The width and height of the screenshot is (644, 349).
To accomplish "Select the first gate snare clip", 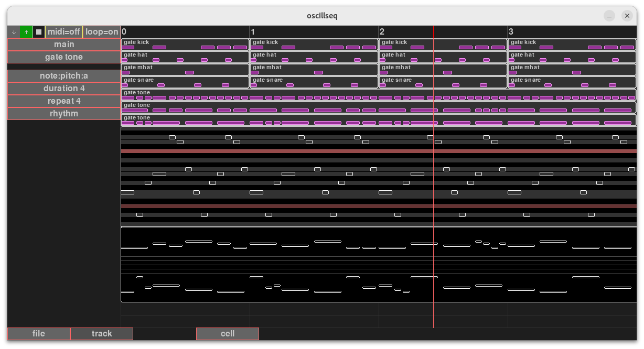I will tap(185, 82).
